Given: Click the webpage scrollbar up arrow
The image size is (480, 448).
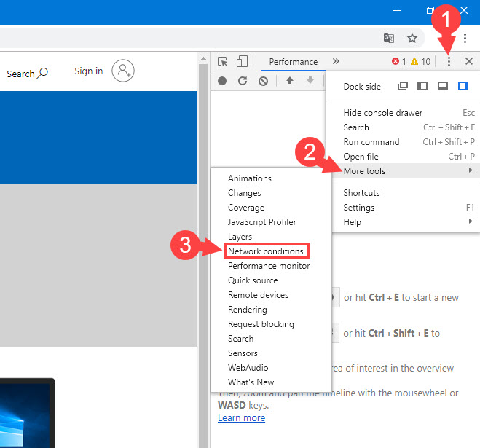Looking at the screenshot, I should click(x=203, y=58).
